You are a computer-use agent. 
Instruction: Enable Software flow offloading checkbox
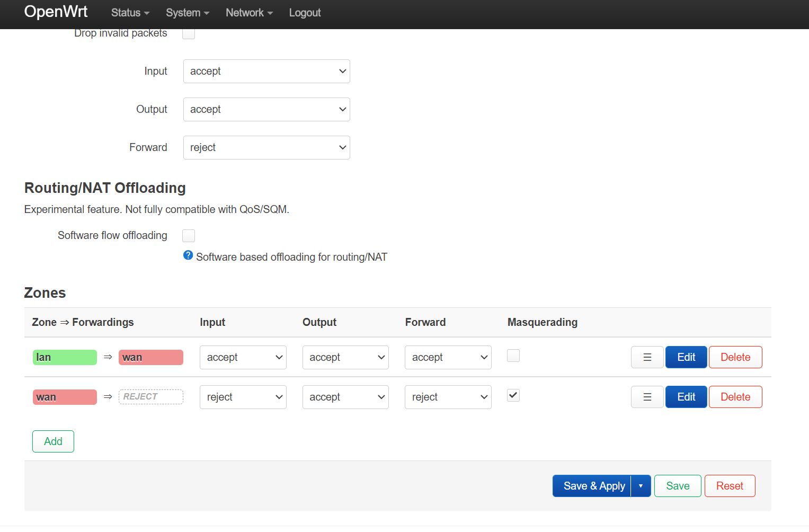click(x=189, y=235)
